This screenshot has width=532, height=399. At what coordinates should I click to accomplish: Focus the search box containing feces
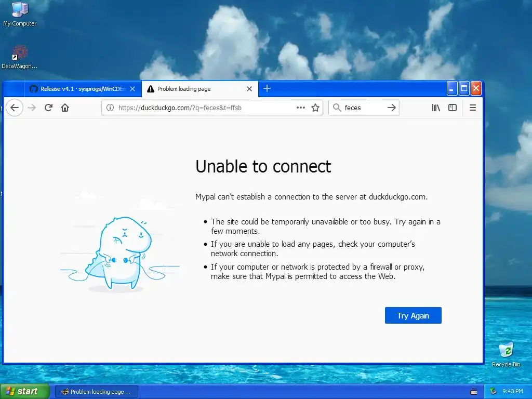[364, 108]
